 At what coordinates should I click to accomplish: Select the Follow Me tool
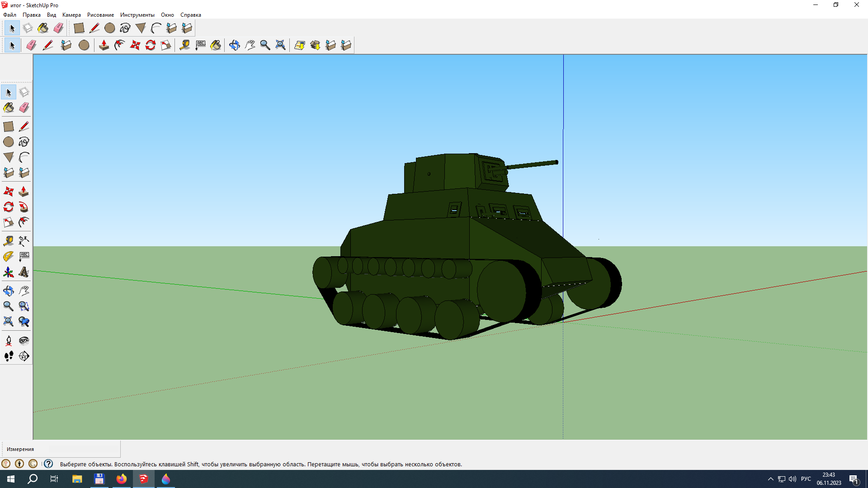[24, 207]
